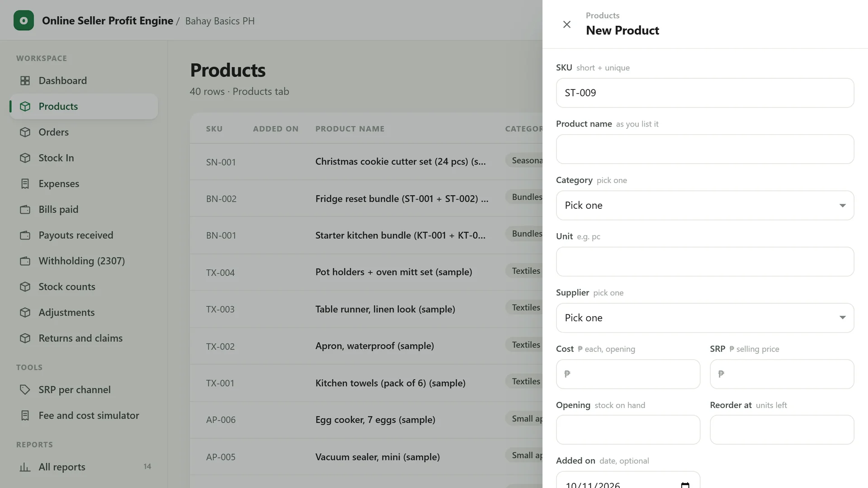Image resolution: width=868 pixels, height=488 pixels.
Task: Click the Withholding (2307) wallet icon
Action: tap(25, 261)
